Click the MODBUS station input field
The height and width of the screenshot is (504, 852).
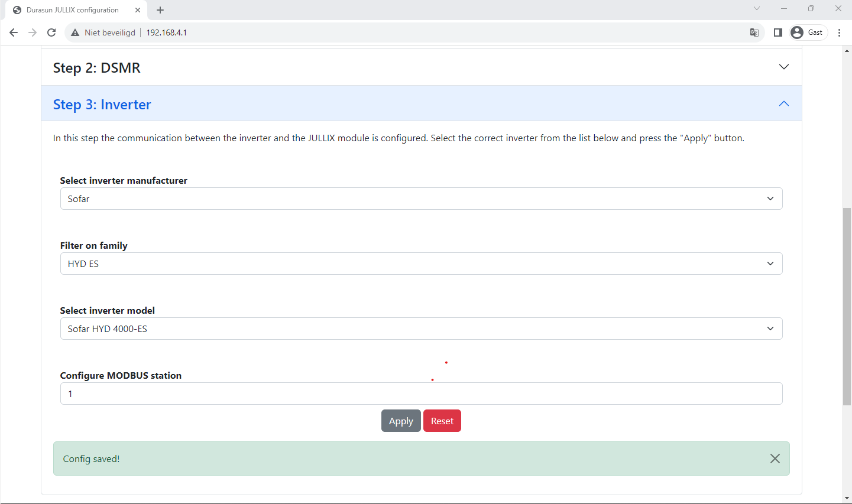[x=421, y=394]
